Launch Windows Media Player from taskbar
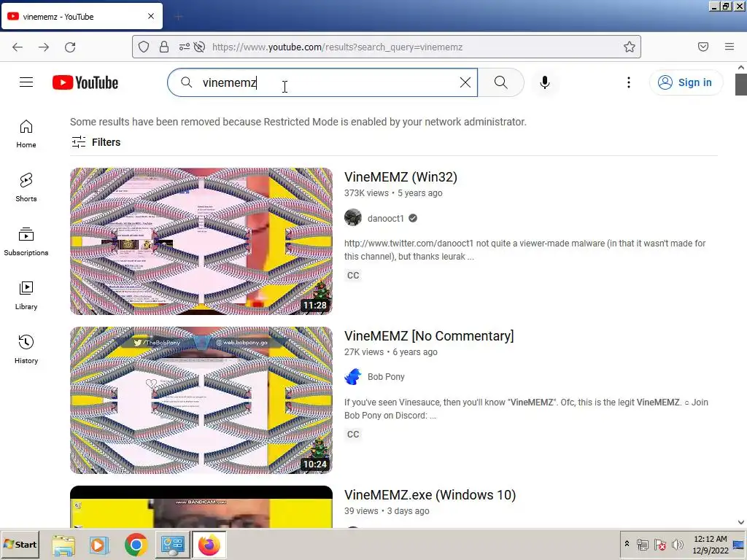 99,545
